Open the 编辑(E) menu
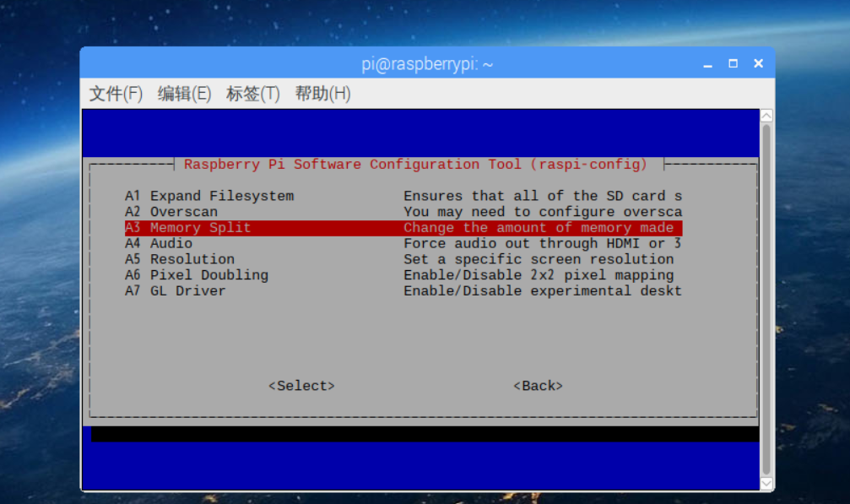Screen dimensions: 850x504 coord(184,94)
